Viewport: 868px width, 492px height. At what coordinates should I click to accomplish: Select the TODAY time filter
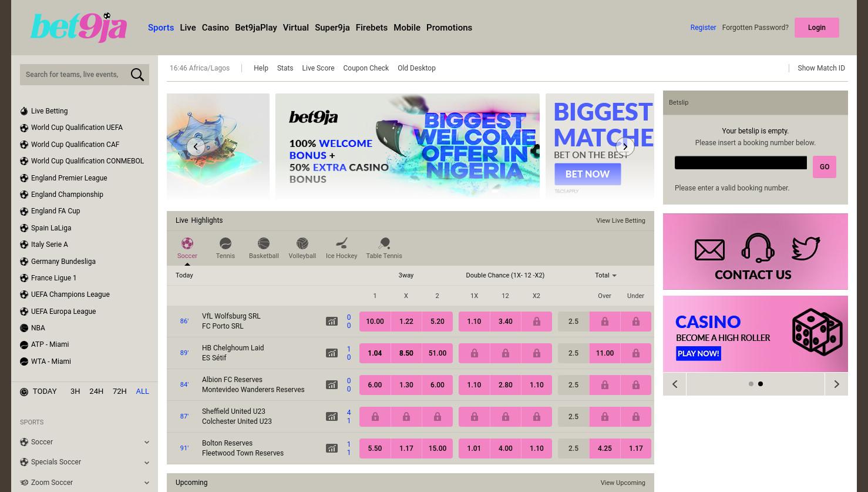[x=45, y=391]
